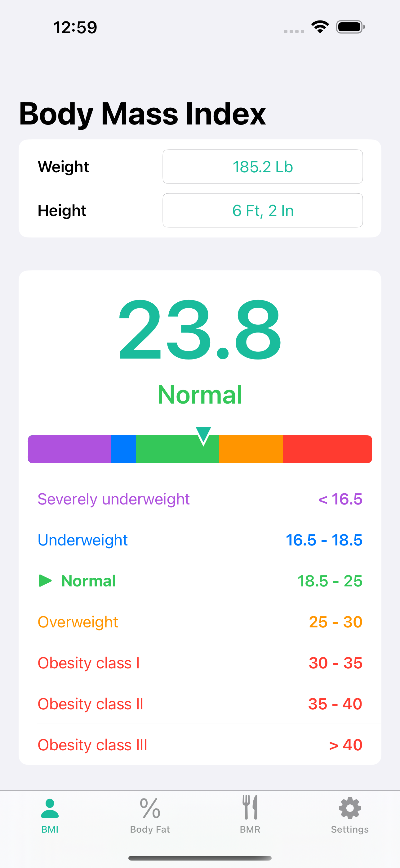Open Settings via the gear icon
Screen dimensions: 400x868
tap(349, 808)
